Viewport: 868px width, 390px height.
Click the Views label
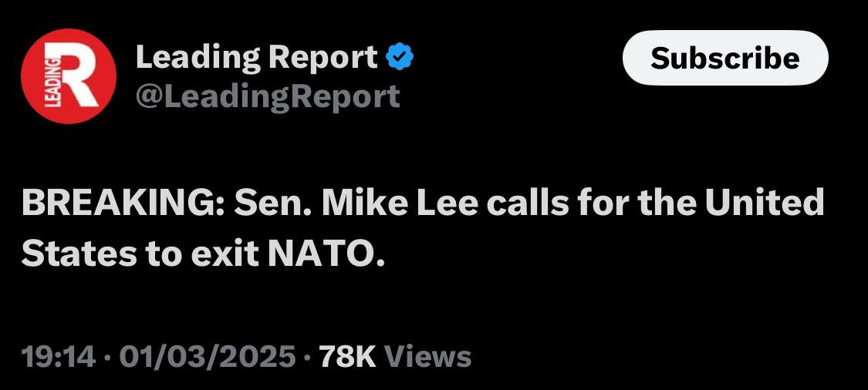pos(427,356)
